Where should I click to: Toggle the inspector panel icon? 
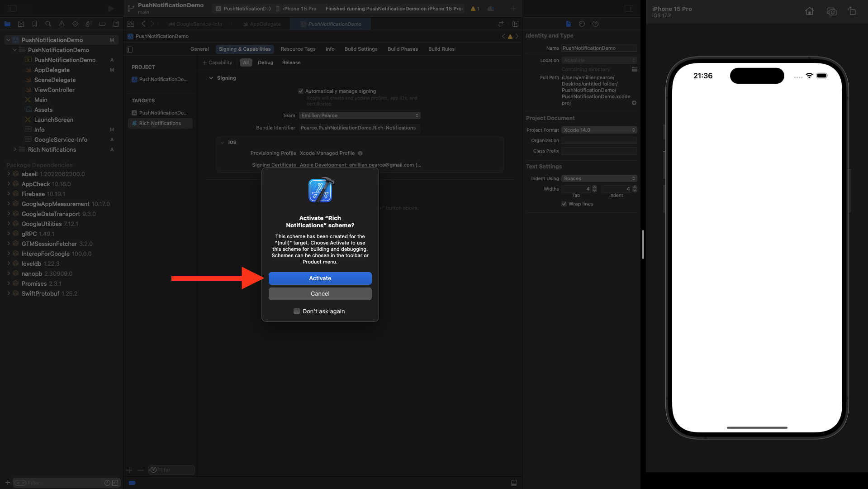629,9
